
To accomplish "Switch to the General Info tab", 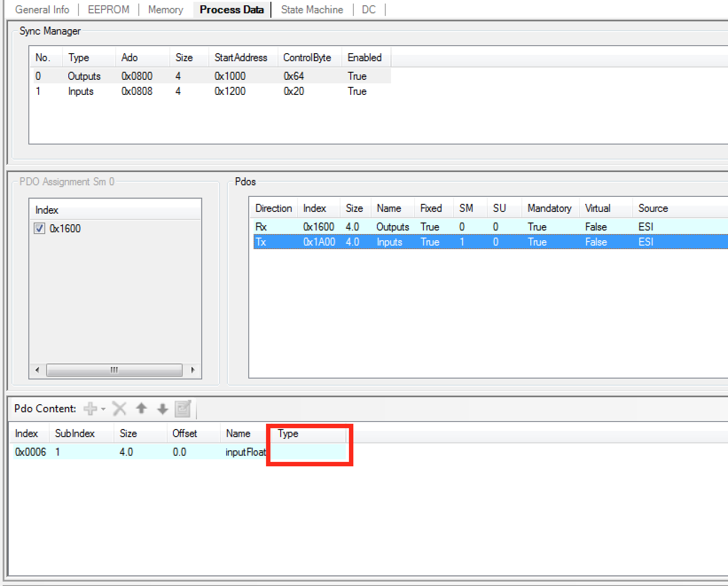I will [42, 9].
